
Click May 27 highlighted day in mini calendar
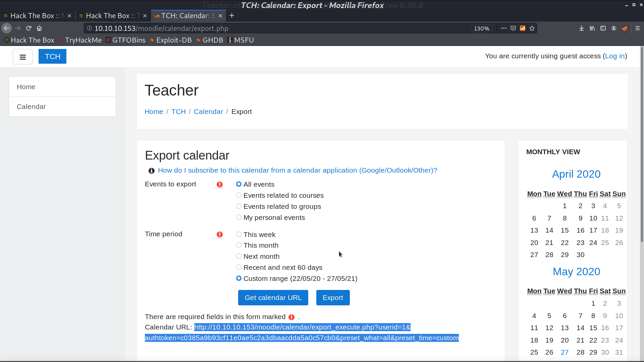pos(565,352)
